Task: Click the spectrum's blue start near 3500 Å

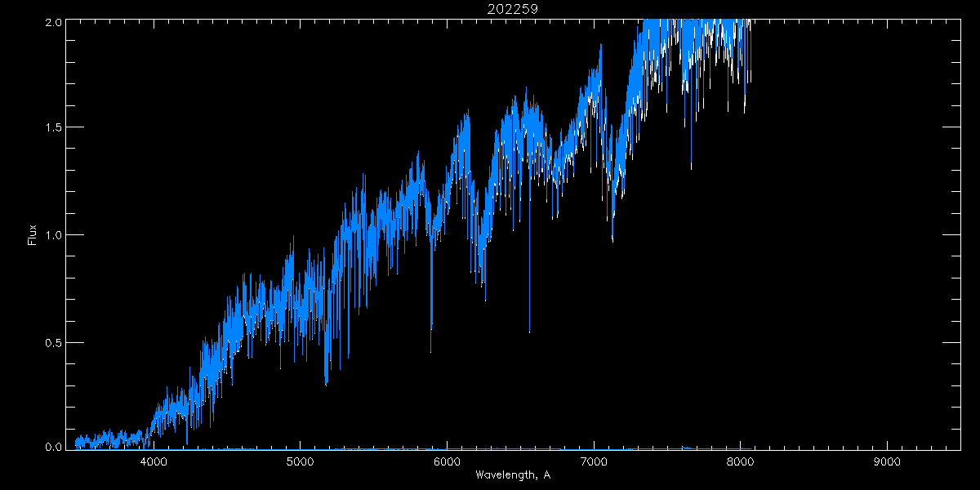Action: (x=77, y=443)
